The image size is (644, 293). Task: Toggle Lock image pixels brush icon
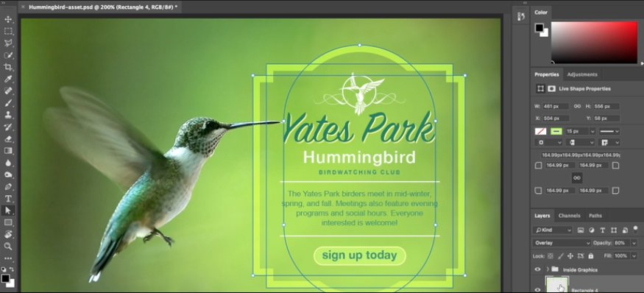[561, 255]
